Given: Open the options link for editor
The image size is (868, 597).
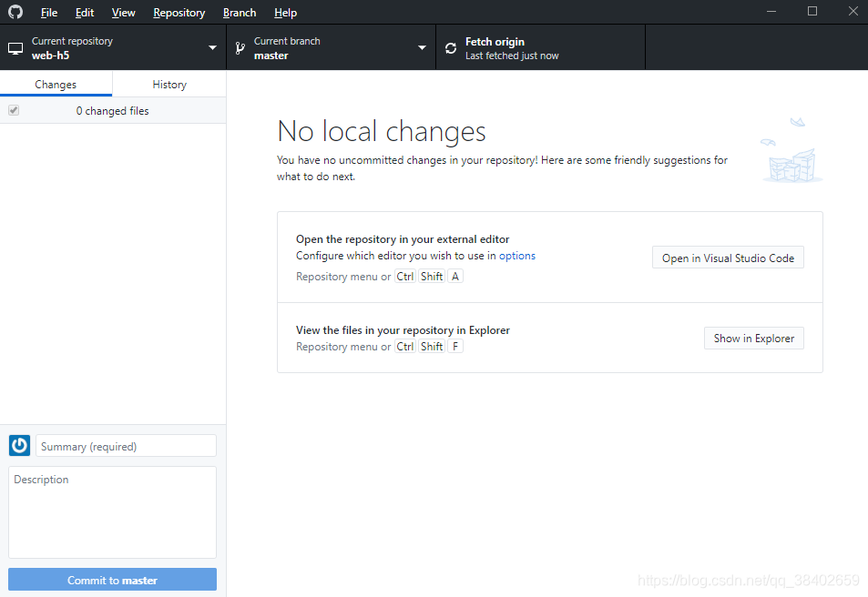Looking at the screenshot, I should 517,256.
